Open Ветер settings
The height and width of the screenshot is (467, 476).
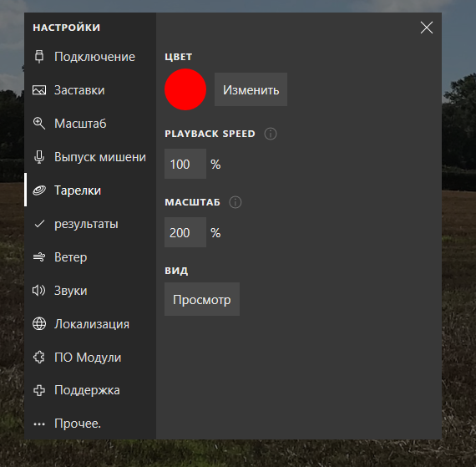90,257
